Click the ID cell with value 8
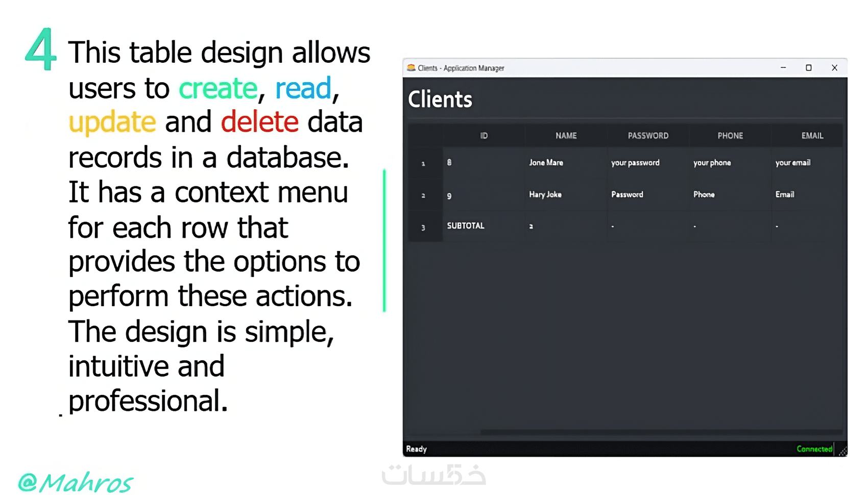This screenshot has height=495, width=868. click(484, 163)
